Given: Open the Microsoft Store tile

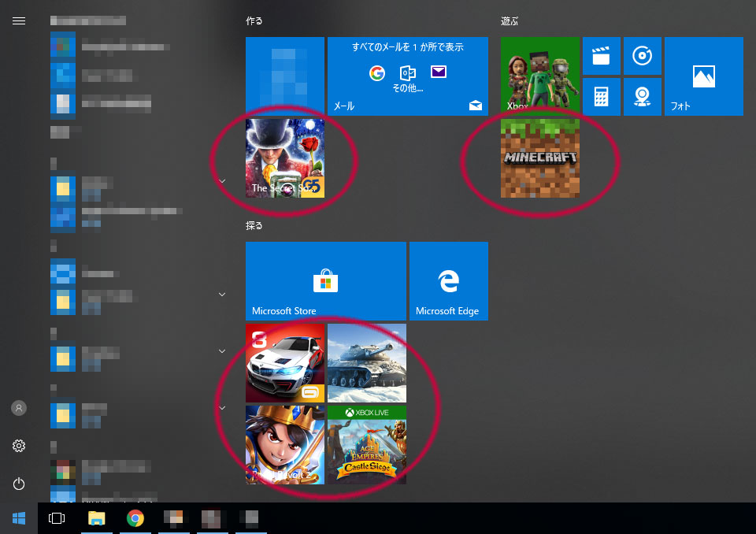Looking at the screenshot, I should tap(326, 281).
